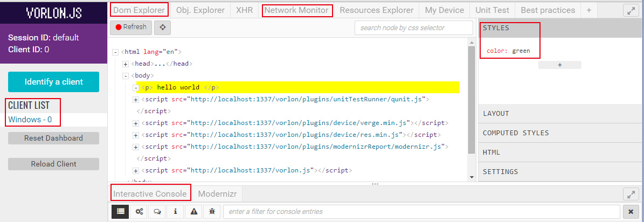Click the vorlon.js src URL
The height and width of the screenshot is (222, 644).
pos(251,170)
